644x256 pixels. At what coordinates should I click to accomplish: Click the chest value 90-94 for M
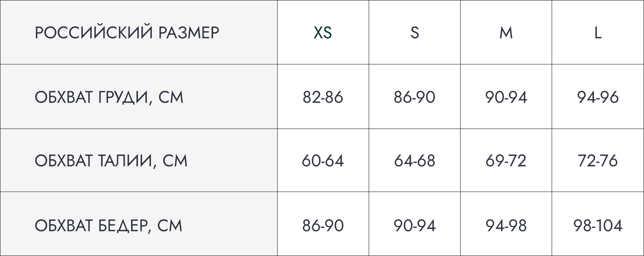[x=506, y=97]
